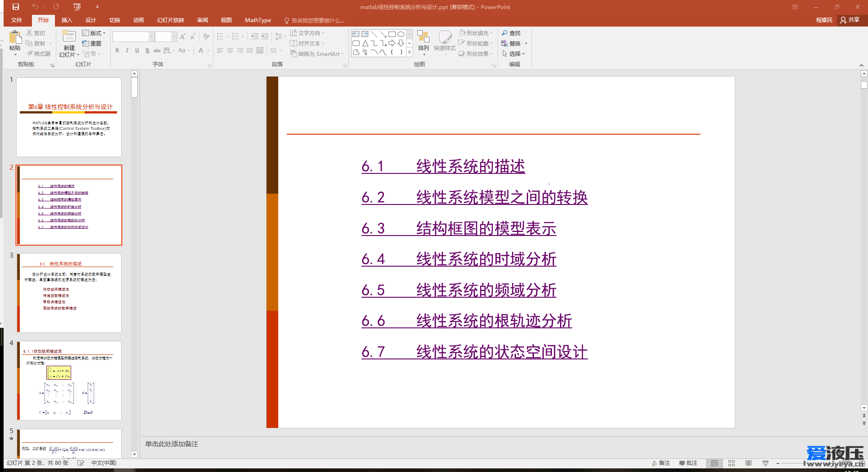Select the Format Painter (格式刷)

click(38, 54)
